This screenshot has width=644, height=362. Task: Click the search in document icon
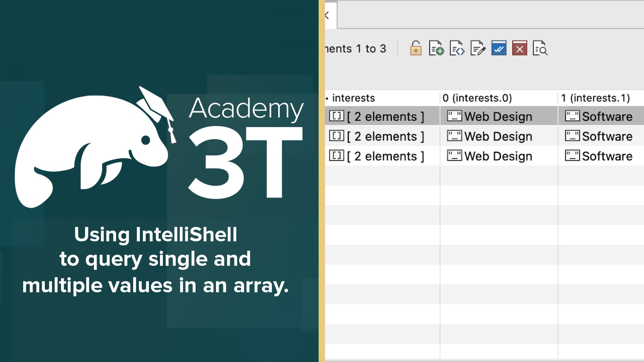(x=540, y=48)
